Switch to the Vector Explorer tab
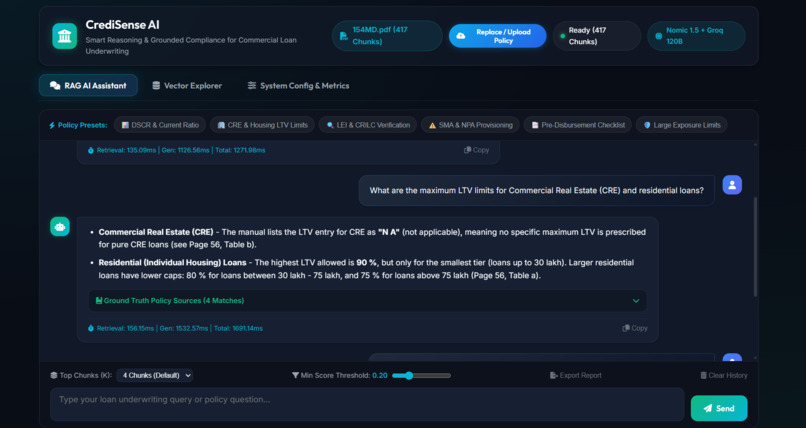Image resolution: width=806 pixels, height=428 pixels. [187, 85]
